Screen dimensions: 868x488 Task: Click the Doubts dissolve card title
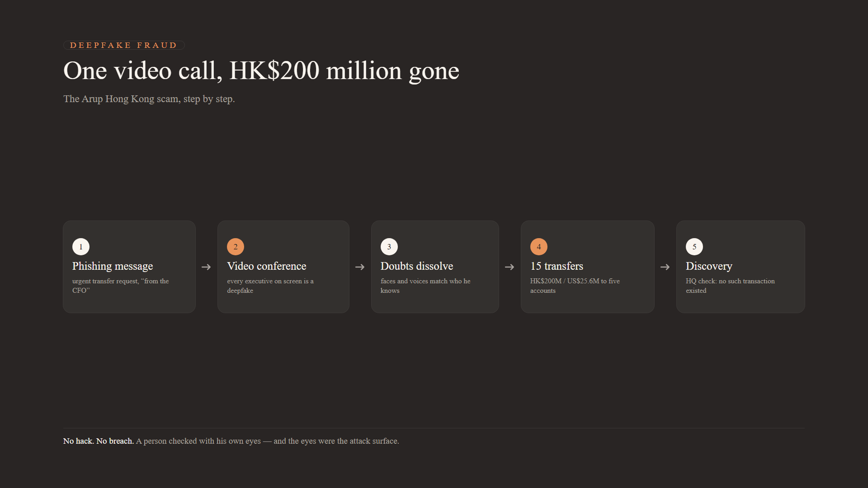click(x=417, y=266)
